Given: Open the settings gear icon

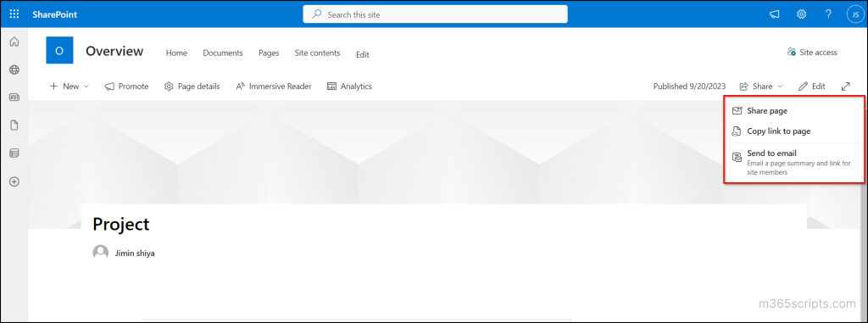Looking at the screenshot, I should click(802, 14).
